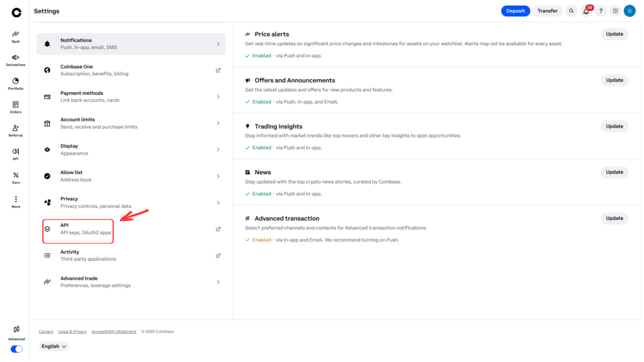The height and width of the screenshot is (362, 644).
Task: Open the search icon in the top bar
Action: click(x=571, y=11)
